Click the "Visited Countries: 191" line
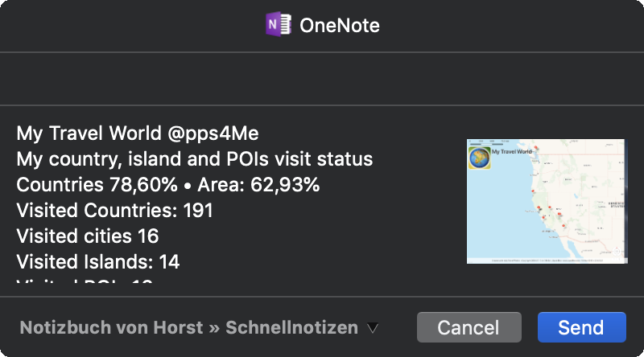This screenshot has width=644, height=357. coord(114,211)
